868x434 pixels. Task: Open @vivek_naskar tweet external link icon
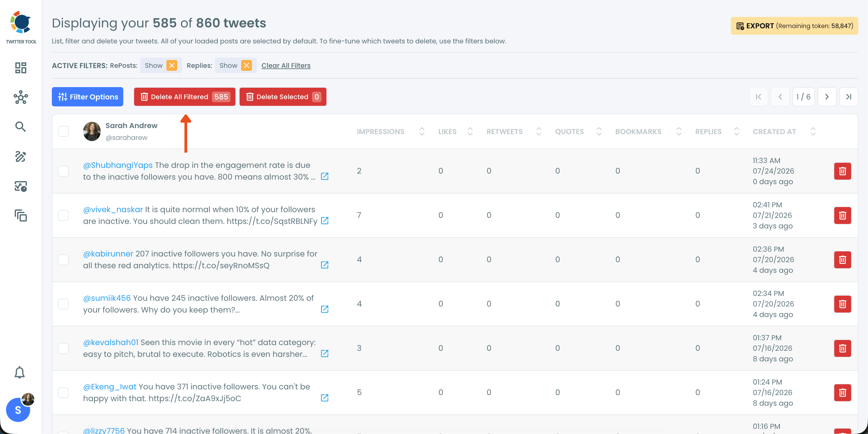tap(325, 221)
